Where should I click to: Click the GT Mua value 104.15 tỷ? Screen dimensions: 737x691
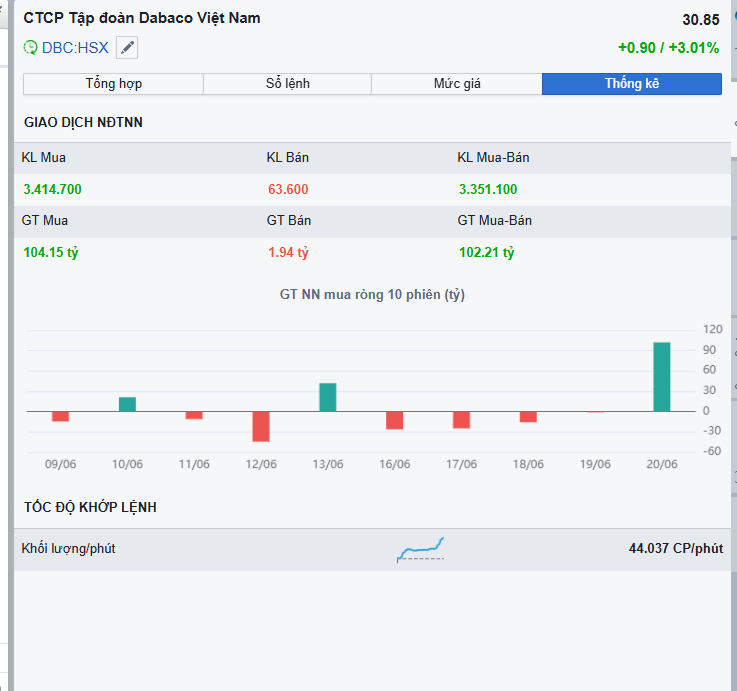click(51, 252)
